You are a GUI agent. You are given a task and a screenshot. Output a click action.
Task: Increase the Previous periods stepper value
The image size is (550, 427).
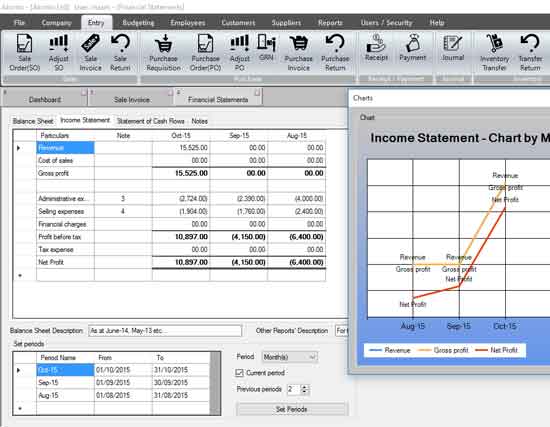(304, 387)
